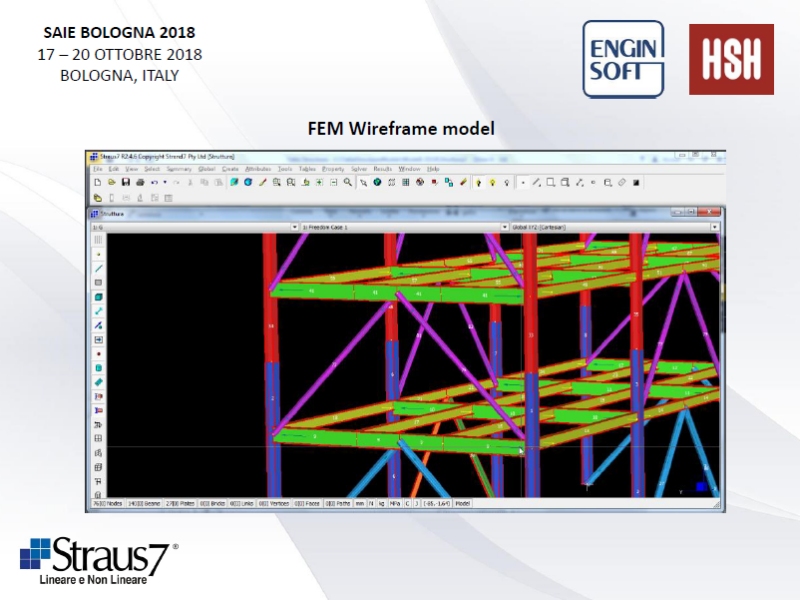
Task: Click the Undo arrow icon
Action: 154,183
